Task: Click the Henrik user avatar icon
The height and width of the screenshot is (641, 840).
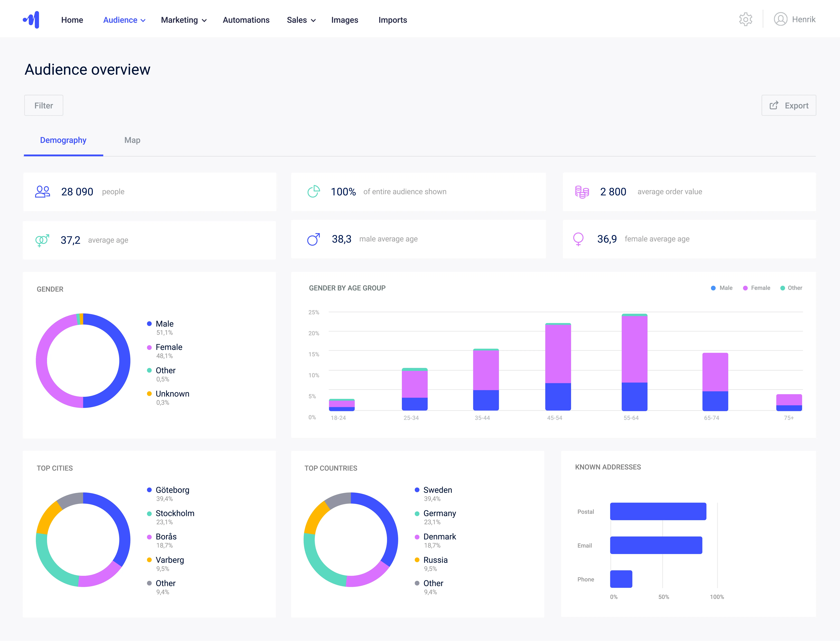Action: click(x=781, y=19)
